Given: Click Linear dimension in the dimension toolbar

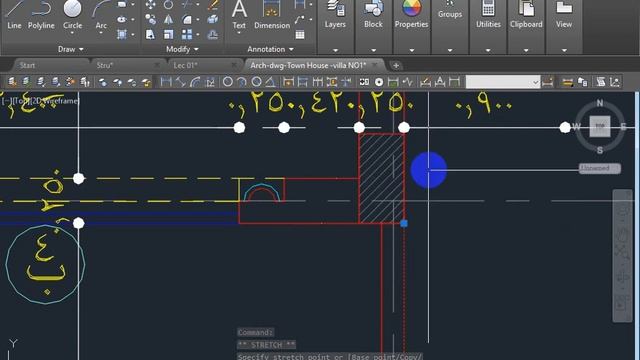Looking at the screenshot, I should [166, 82].
